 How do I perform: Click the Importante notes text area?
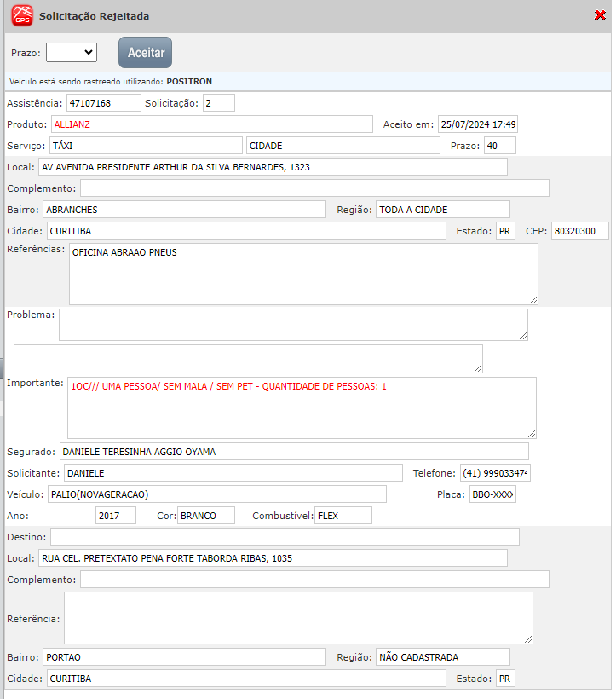(302, 407)
